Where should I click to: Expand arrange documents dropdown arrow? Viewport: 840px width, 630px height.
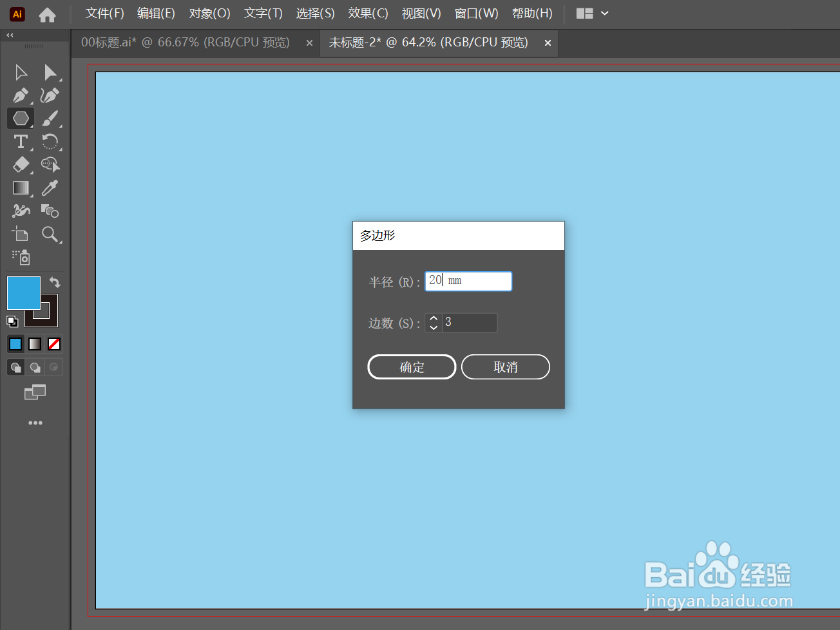pyautogui.click(x=605, y=14)
